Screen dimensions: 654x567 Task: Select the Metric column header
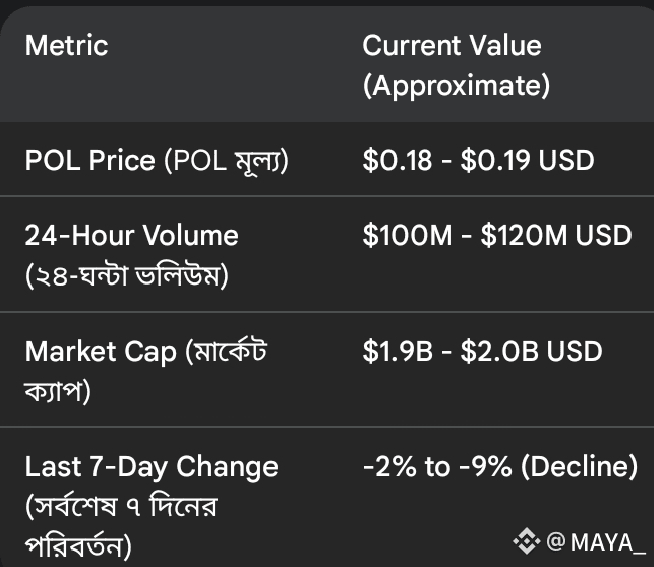tap(66, 45)
